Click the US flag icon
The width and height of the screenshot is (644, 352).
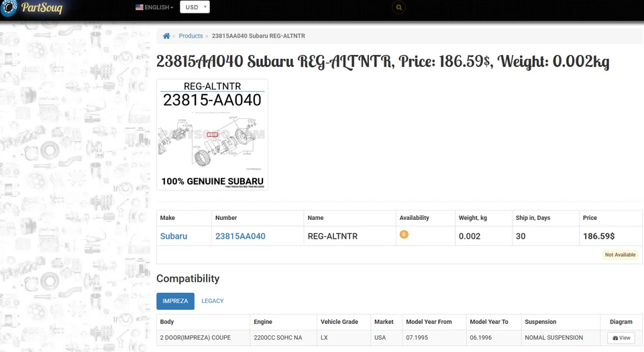click(139, 7)
